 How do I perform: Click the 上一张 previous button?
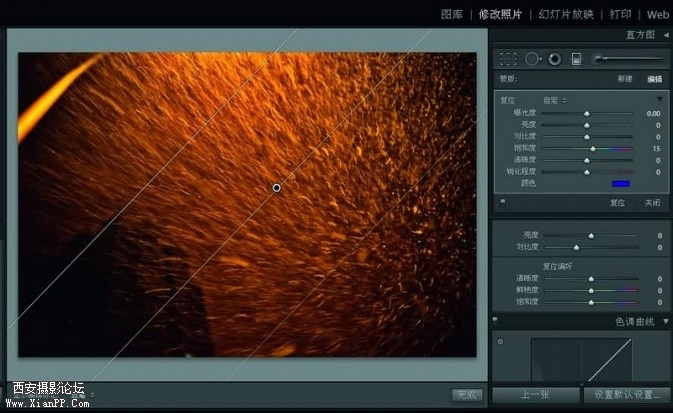pyautogui.click(x=535, y=395)
